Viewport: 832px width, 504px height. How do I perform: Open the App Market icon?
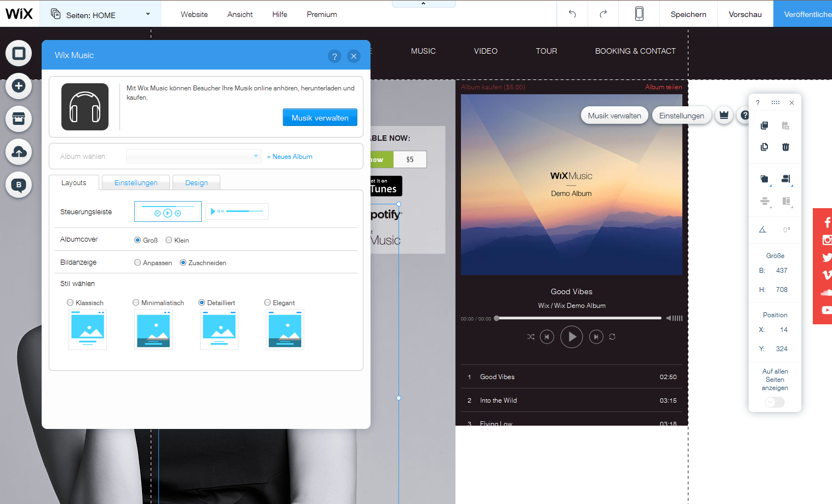click(x=19, y=119)
